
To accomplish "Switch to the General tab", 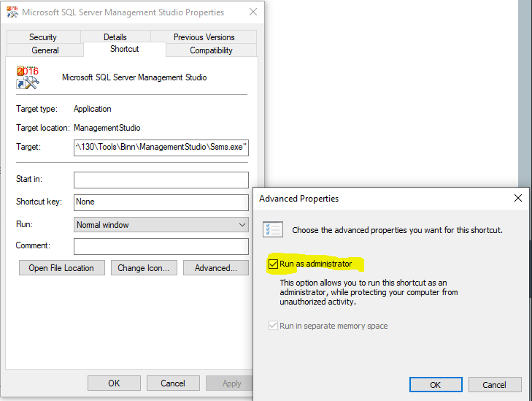I will (45, 50).
